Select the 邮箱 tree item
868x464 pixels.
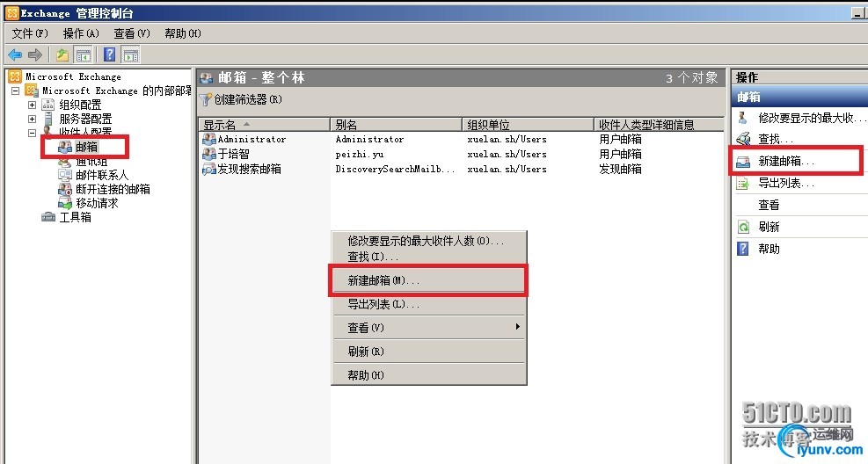87,147
